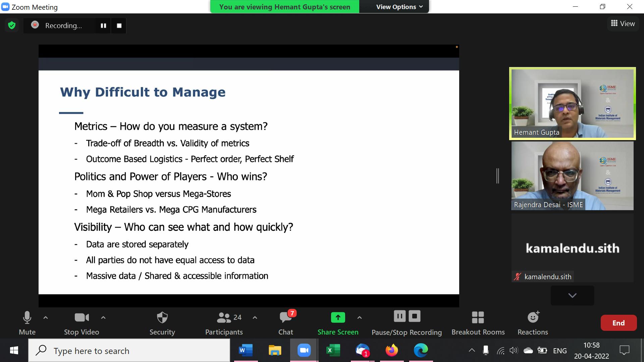Click the red End button
This screenshot has height=362, width=644.
click(618, 323)
